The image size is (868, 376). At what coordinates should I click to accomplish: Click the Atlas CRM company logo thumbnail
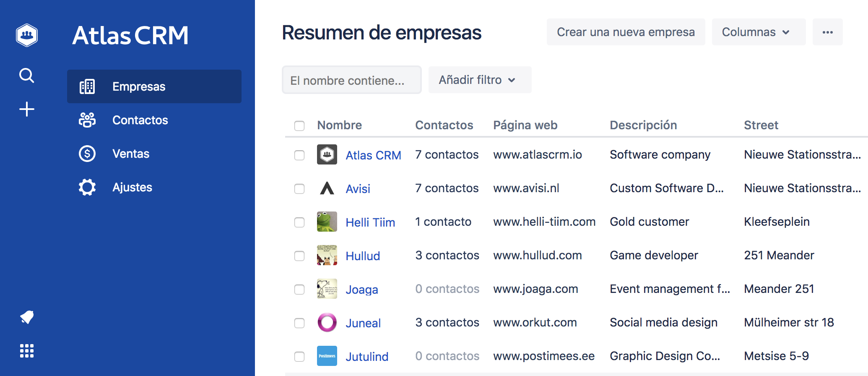(x=327, y=154)
